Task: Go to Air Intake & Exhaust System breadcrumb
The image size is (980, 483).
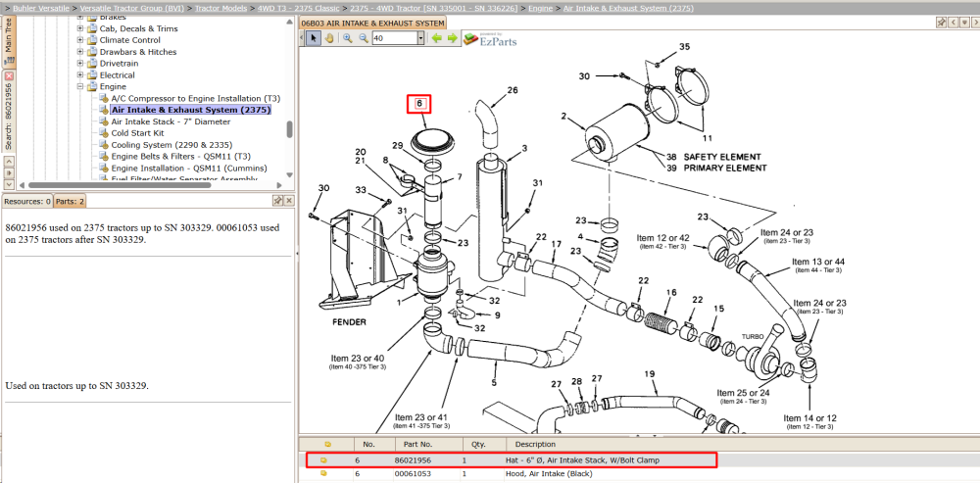Action: tap(628, 8)
